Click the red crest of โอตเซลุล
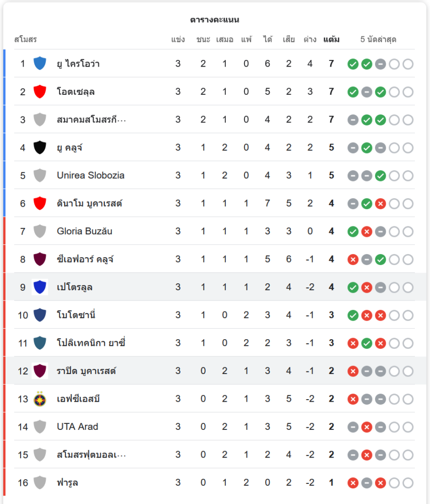Screen dimensions: 430x504 [40, 92]
